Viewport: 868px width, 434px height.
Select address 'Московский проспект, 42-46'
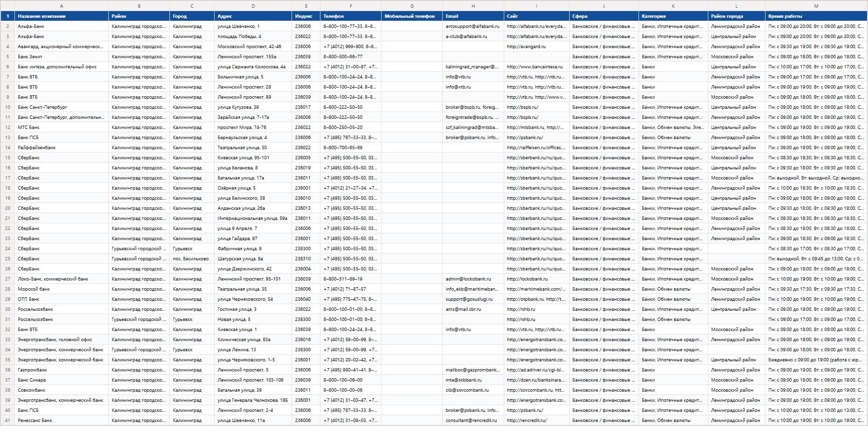[253, 47]
